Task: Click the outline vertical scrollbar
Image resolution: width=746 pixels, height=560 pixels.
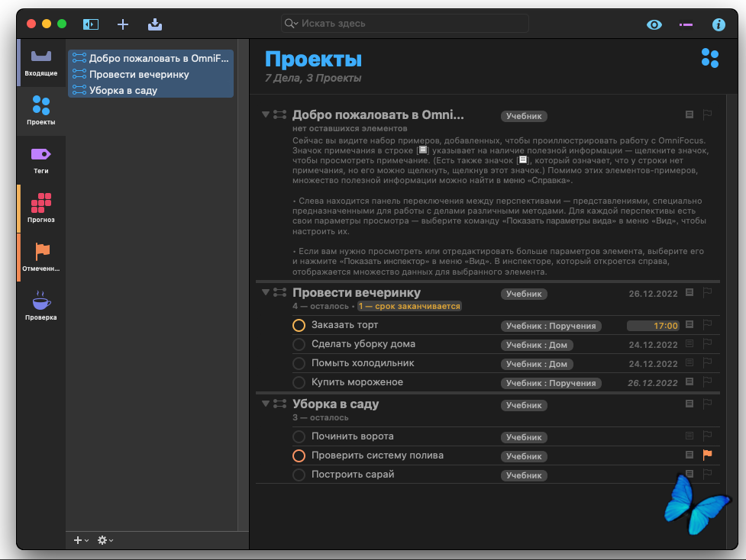Action: click(x=731, y=321)
